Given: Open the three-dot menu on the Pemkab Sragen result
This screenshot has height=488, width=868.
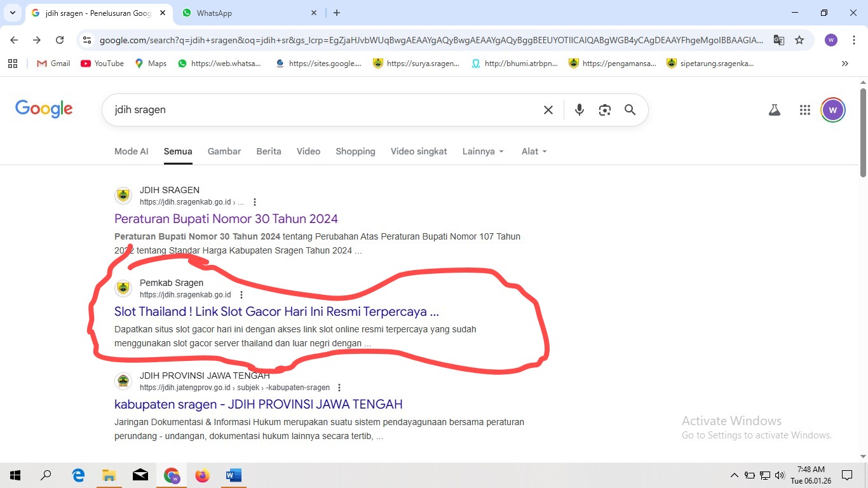Looking at the screenshot, I should pyautogui.click(x=241, y=294).
